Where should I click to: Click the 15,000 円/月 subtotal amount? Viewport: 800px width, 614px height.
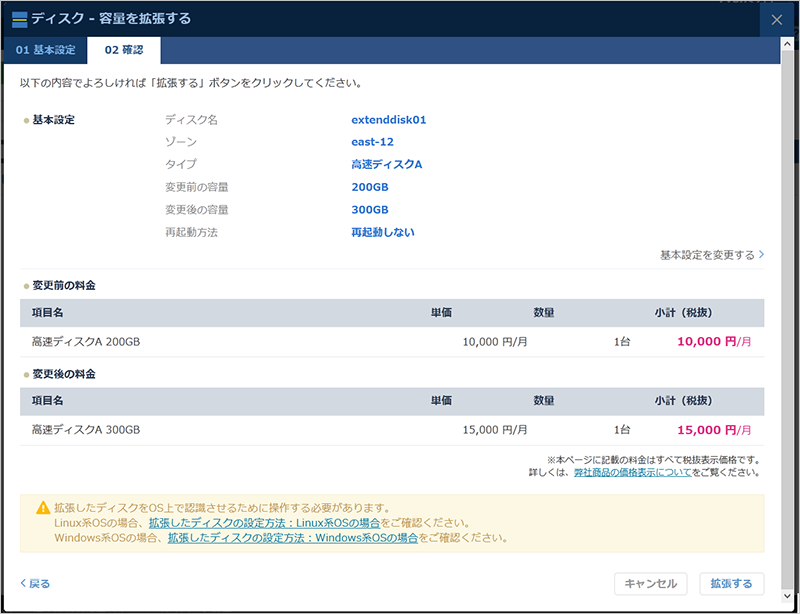pyautogui.click(x=713, y=430)
